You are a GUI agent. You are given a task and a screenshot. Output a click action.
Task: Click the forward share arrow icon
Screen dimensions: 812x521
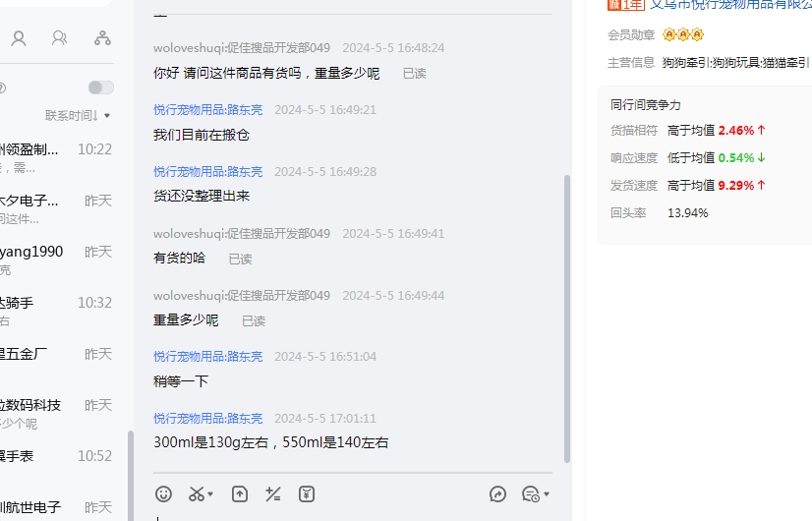point(497,494)
